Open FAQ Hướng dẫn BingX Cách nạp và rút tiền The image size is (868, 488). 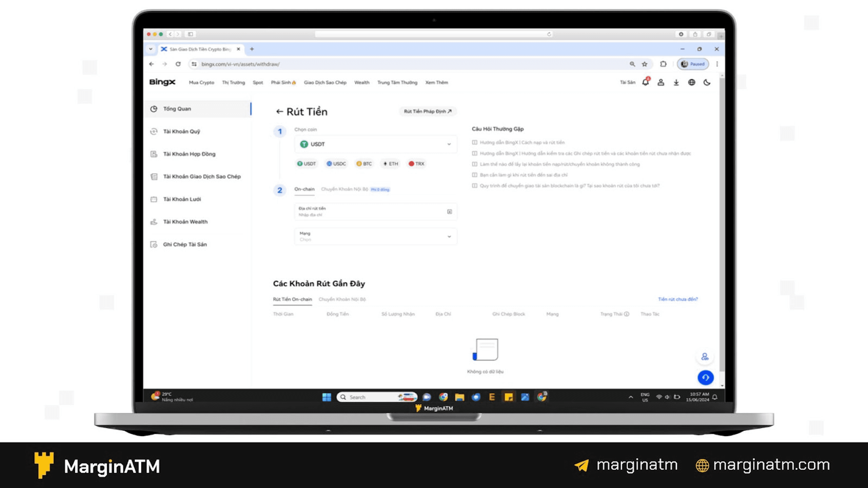pyautogui.click(x=522, y=142)
